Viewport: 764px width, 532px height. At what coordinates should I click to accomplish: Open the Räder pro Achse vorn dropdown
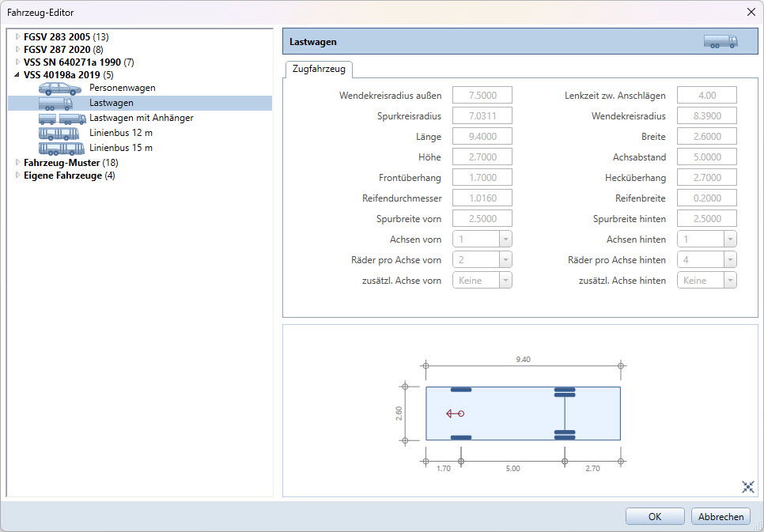505,259
